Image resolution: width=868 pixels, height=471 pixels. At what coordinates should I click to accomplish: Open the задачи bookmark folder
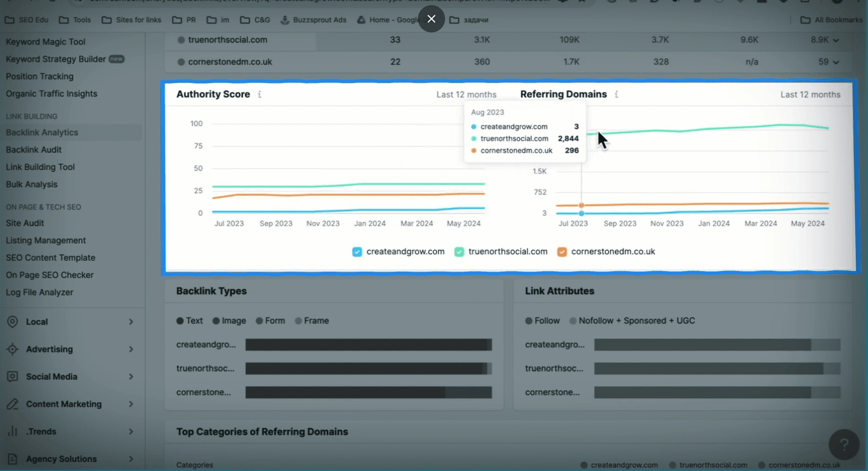(469, 20)
